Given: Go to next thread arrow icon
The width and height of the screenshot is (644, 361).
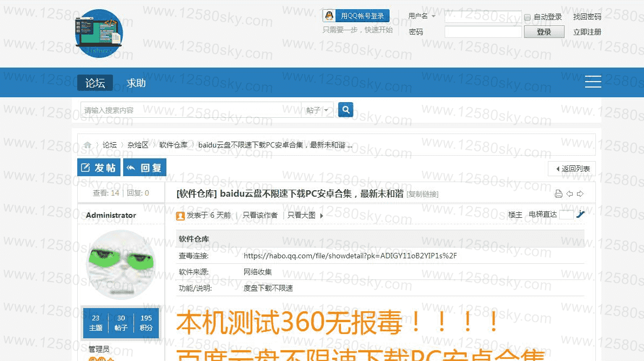Looking at the screenshot, I should (580, 194).
